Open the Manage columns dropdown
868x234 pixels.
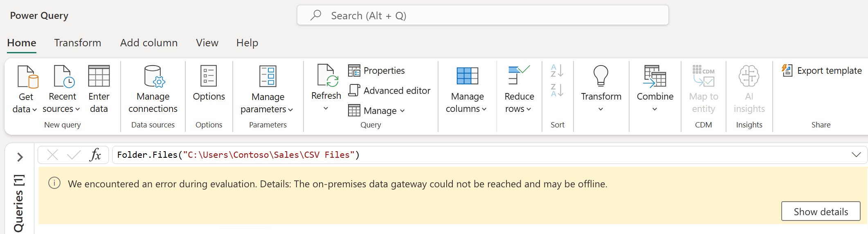pos(467,102)
